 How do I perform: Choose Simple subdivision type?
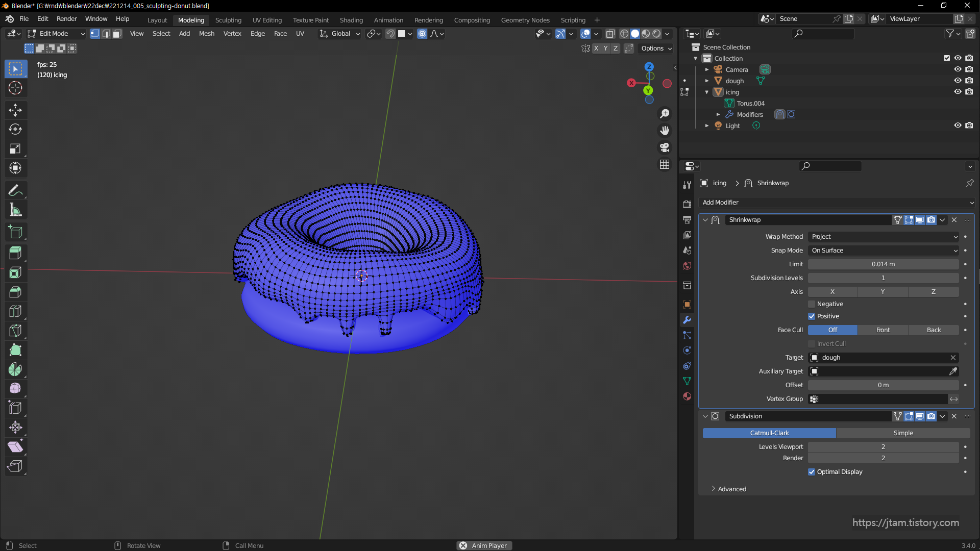tap(903, 433)
